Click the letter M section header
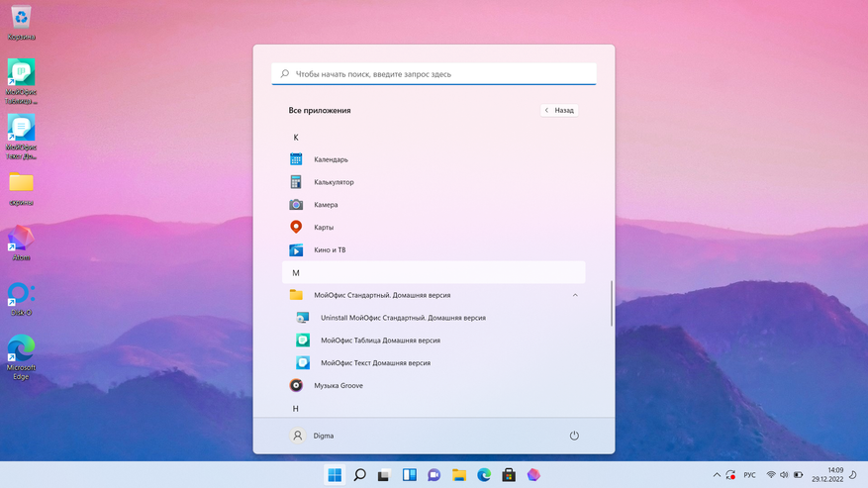Viewport: 868px width, 488px height. pyautogui.click(x=434, y=272)
